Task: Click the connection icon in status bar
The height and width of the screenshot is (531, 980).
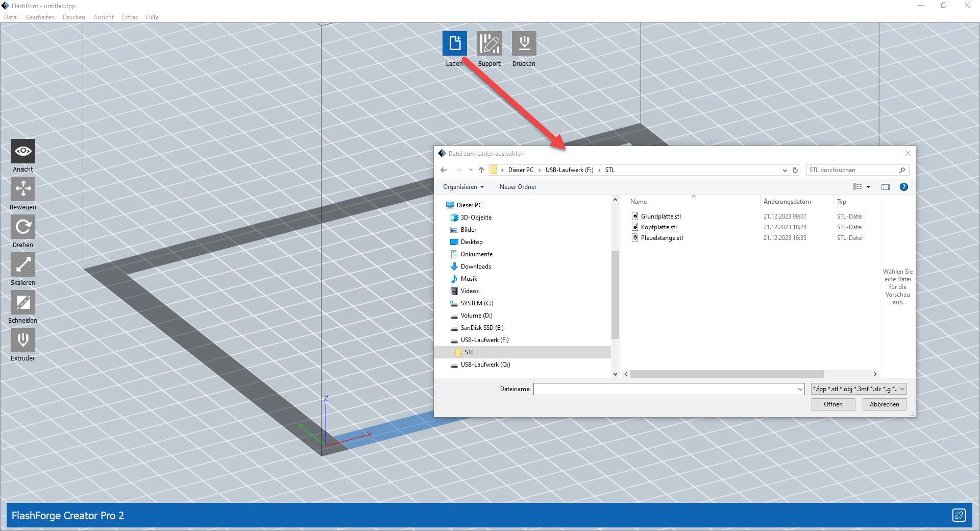Action: click(x=959, y=515)
